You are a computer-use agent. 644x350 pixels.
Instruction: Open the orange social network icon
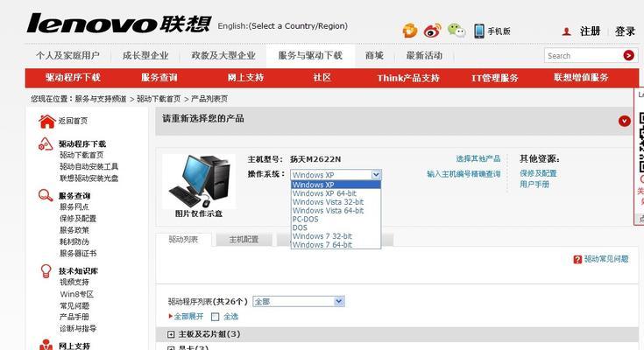(x=409, y=31)
